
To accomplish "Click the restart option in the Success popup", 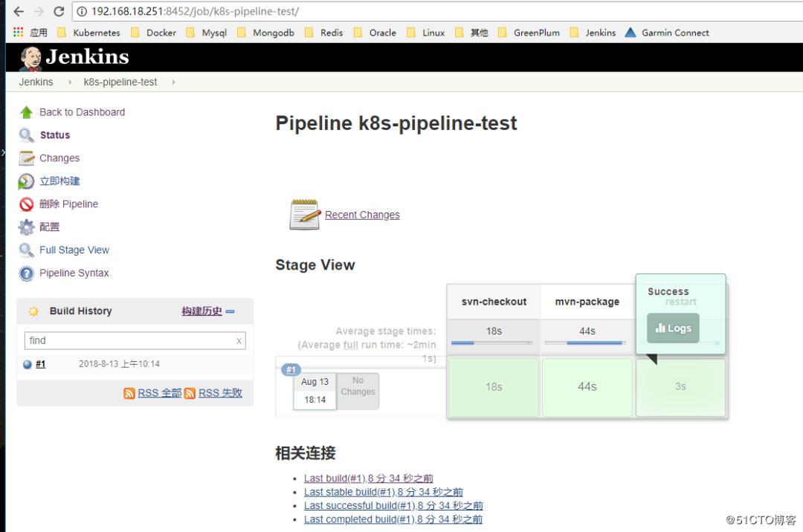I will tap(682, 301).
